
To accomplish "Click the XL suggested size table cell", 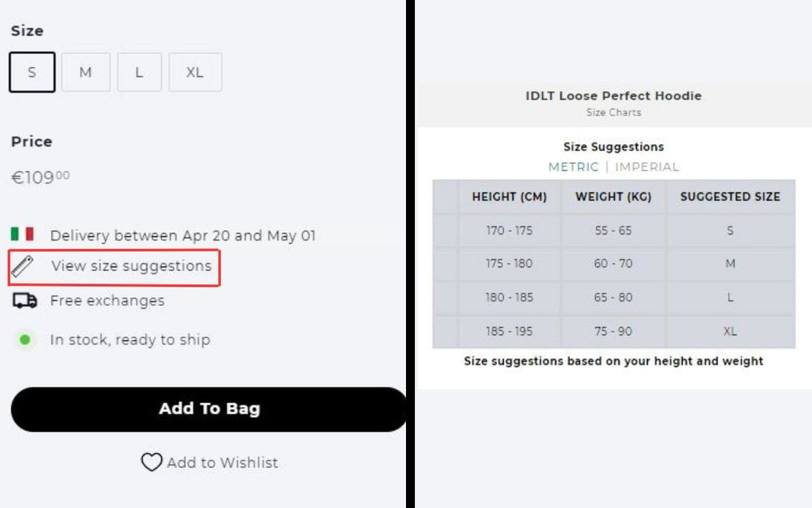I will coord(730,331).
